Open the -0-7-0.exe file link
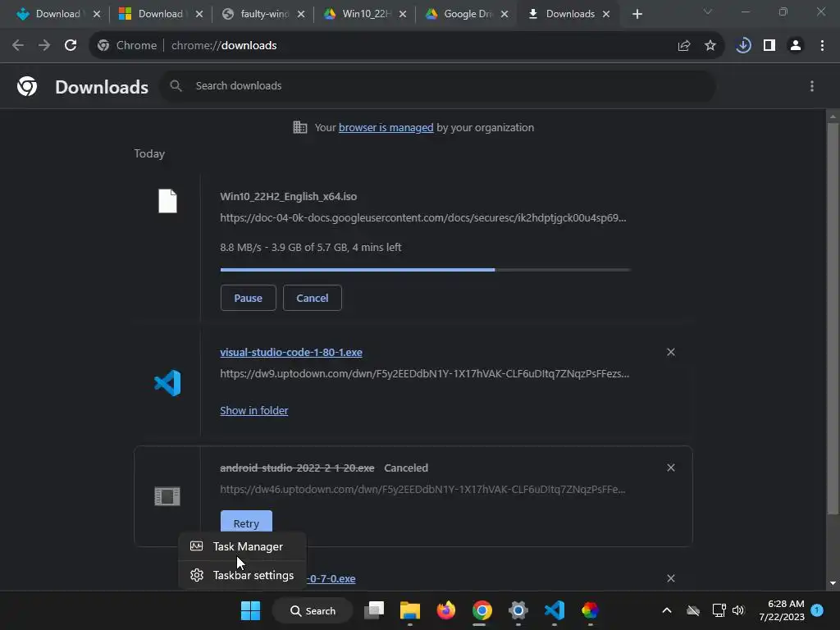This screenshot has width=840, height=630. 331,578
